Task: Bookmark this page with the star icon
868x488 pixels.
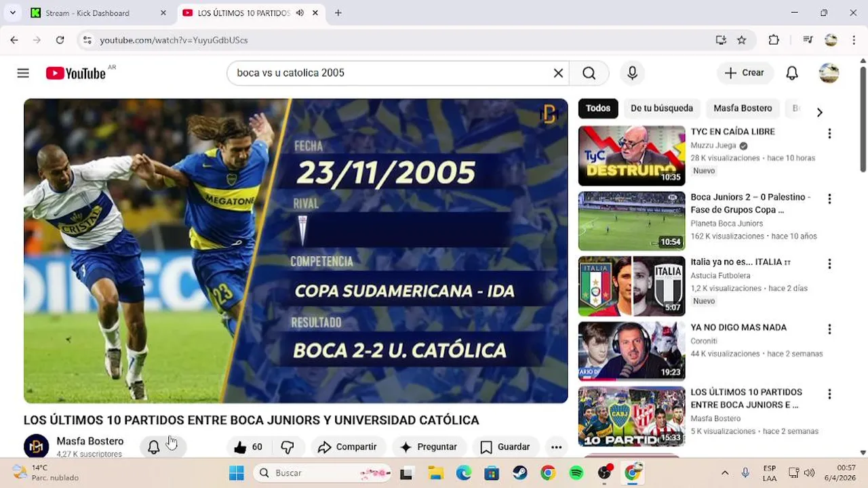Action: (x=741, y=40)
